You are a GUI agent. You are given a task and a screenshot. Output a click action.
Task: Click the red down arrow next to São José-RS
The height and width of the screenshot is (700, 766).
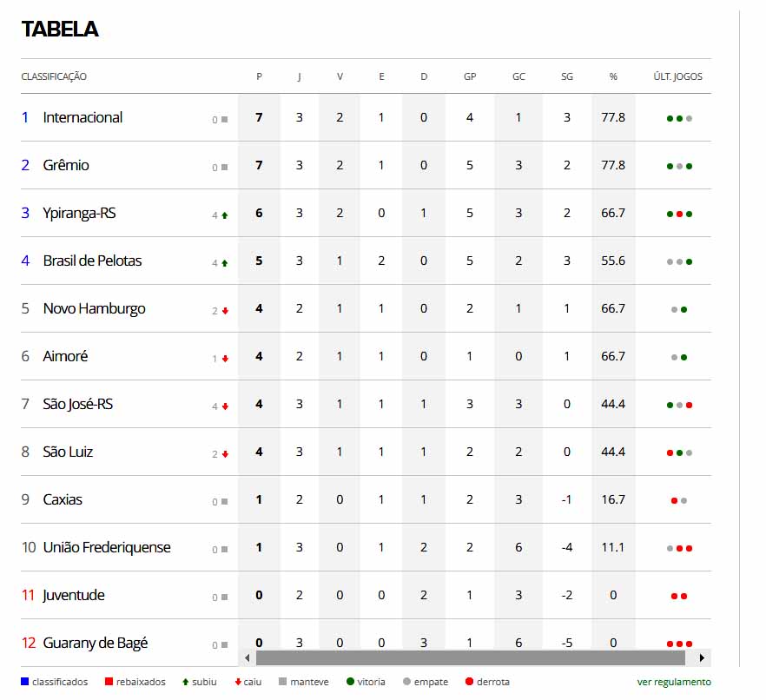pos(225,406)
